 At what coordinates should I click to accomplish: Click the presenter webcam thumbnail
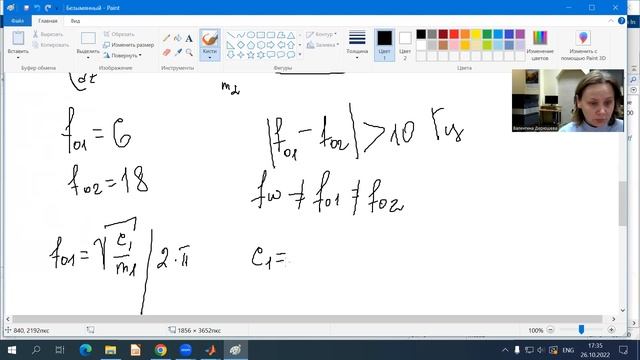click(x=568, y=100)
